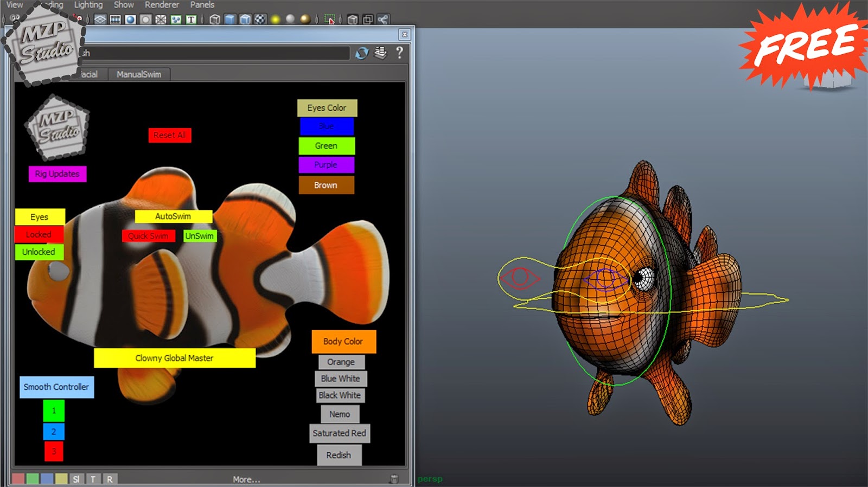
Task: Set smooth level 2 blue button
Action: click(x=54, y=432)
